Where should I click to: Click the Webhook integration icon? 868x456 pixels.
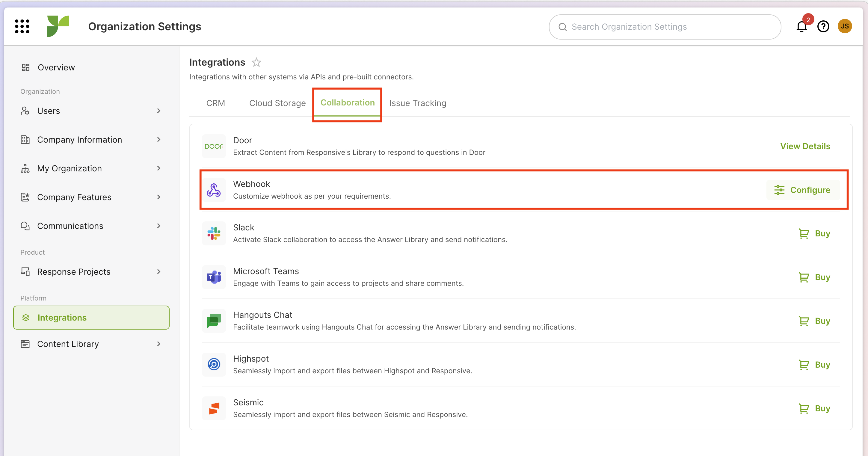214,190
